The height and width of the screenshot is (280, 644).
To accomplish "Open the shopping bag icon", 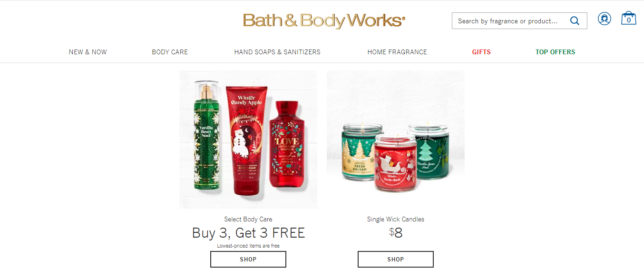I will [629, 18].
